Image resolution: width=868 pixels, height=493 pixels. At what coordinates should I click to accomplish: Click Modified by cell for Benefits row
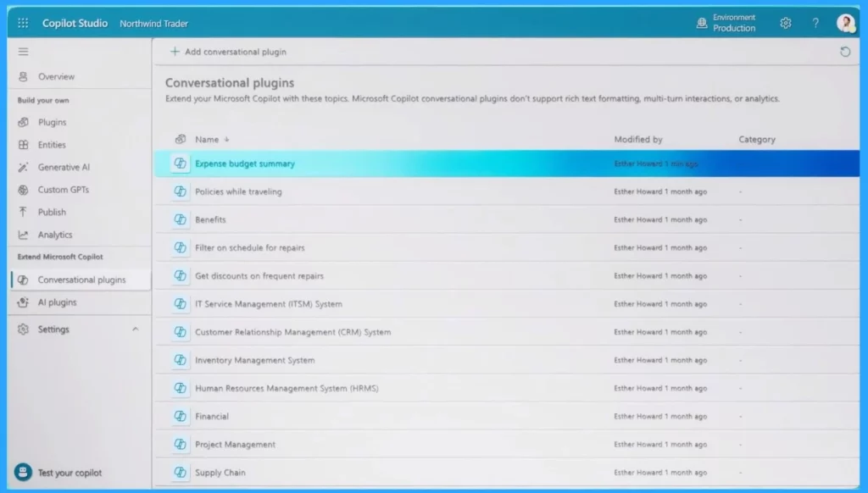(660, 219)
